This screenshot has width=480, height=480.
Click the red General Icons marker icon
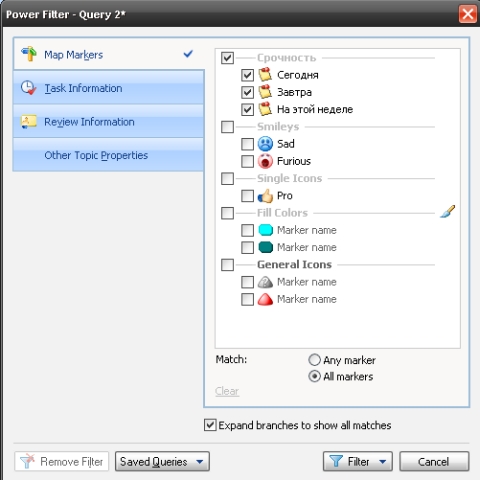265,299
